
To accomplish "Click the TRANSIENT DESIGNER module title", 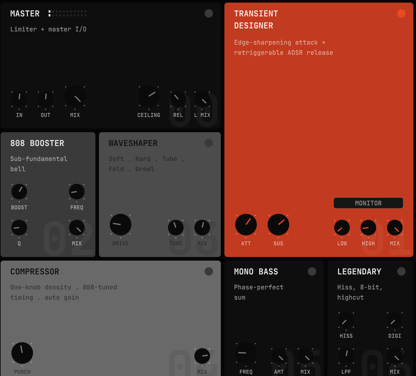I will pyautogui.click(x=256, y=19).
